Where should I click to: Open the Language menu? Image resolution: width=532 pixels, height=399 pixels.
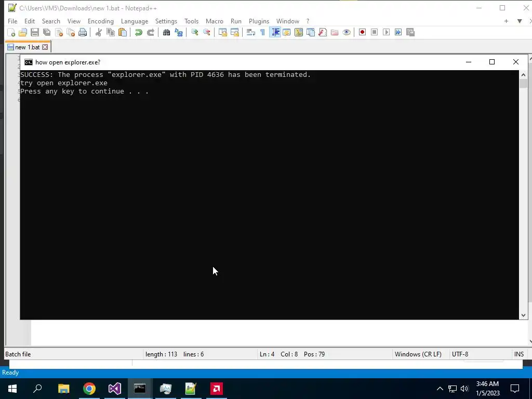(x=135, y=21)
